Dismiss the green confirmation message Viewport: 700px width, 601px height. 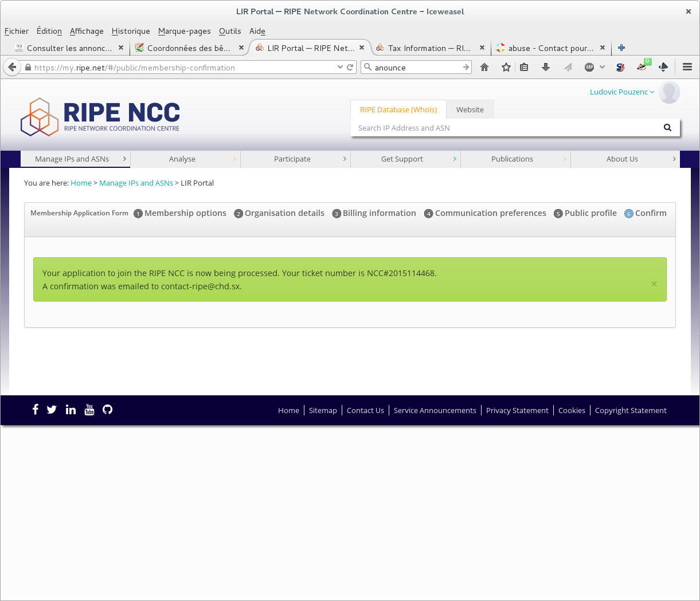pos(654,284)
